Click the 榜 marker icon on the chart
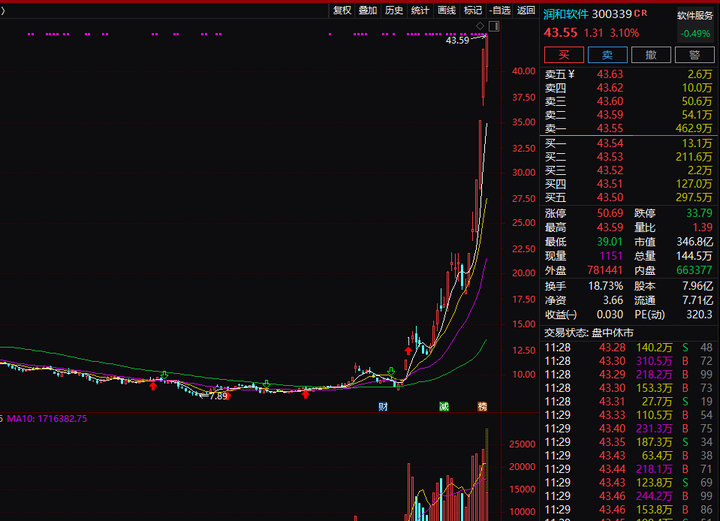Image resolution: width=720 pixels, height=521 pixels. [x=482, y=406]
